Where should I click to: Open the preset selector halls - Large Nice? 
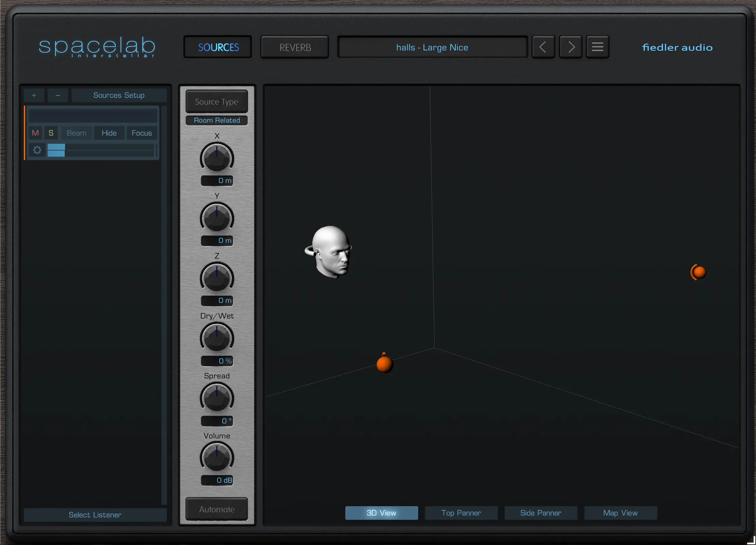[432, 47]
